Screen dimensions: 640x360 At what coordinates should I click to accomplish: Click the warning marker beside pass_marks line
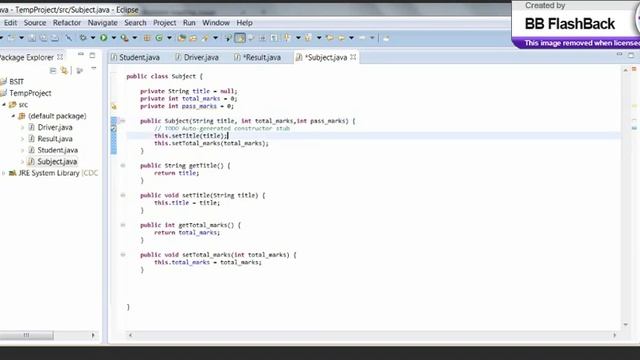(x=114, y=107)
